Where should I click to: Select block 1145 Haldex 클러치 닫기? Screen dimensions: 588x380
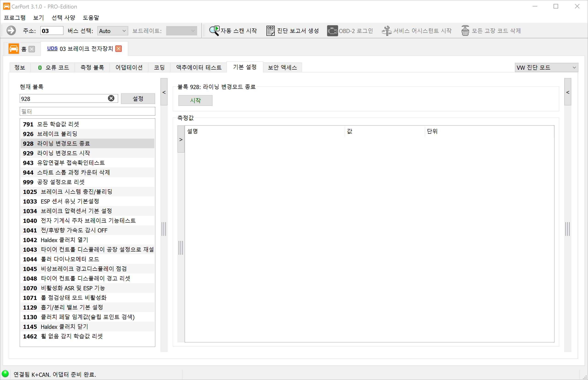tap(88, 327)
